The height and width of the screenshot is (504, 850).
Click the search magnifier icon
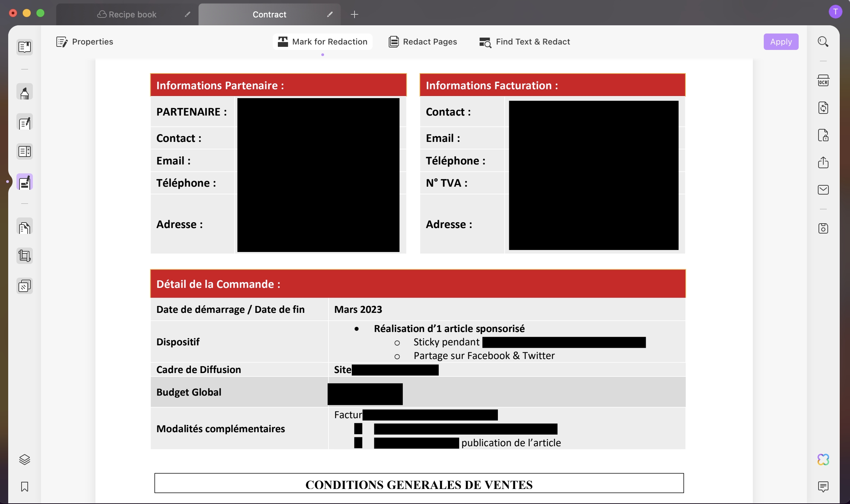click(x=823, y=42)
